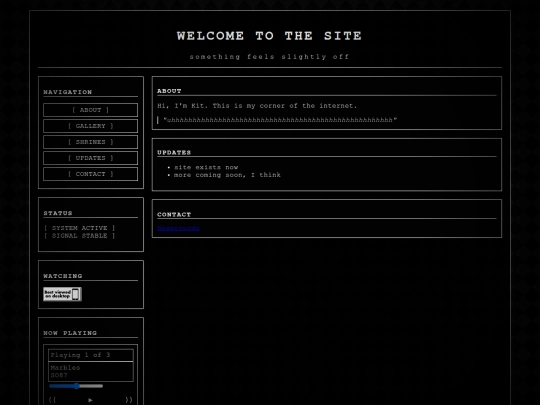Navigate to UPDATES from the sidebar
The image size is (540, 405).
[x=90, y=158]
